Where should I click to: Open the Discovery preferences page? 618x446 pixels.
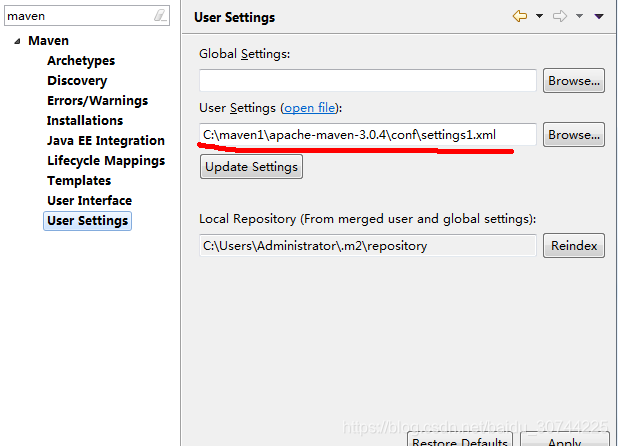coord(77,81)
